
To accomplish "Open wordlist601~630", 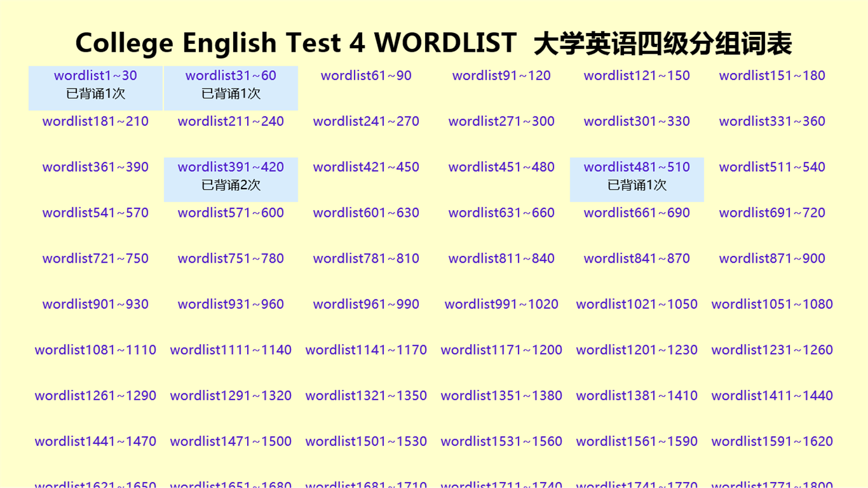I will pos(366,213).
